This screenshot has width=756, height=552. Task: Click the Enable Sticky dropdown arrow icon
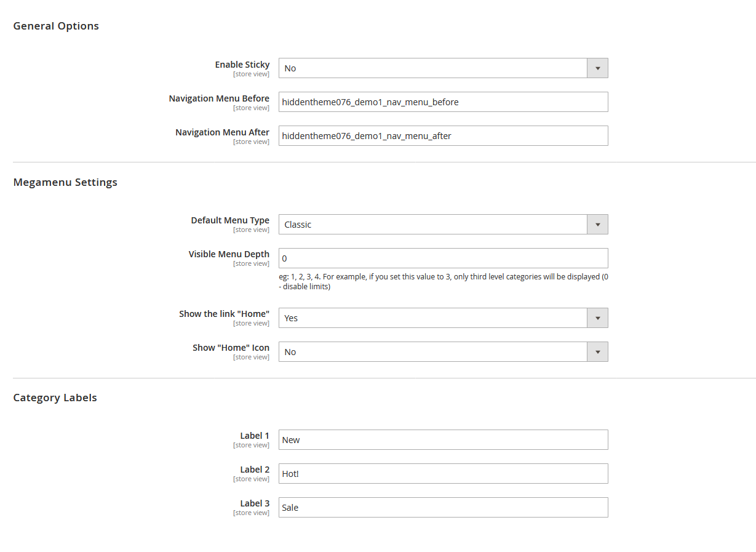[x=596, y=68]
